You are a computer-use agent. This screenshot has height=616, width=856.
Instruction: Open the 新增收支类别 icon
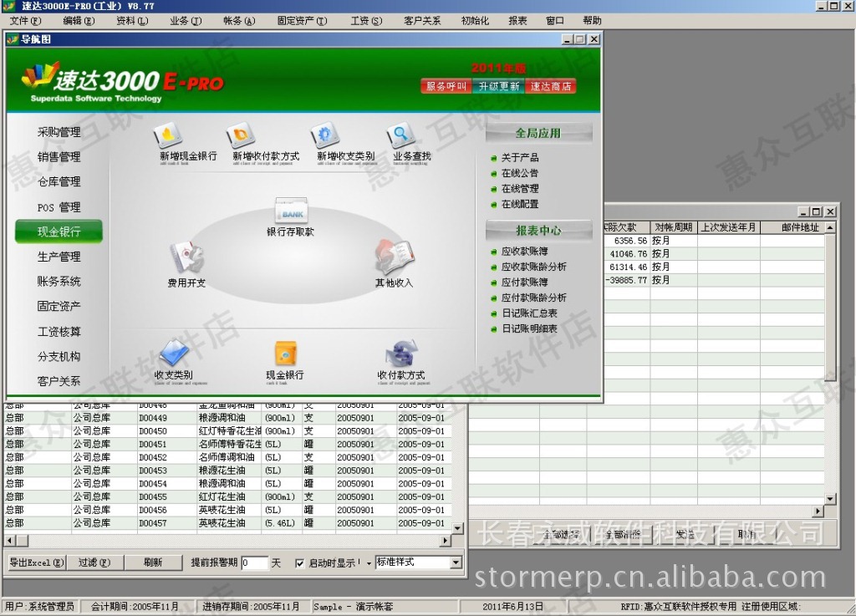pos(325,135)
